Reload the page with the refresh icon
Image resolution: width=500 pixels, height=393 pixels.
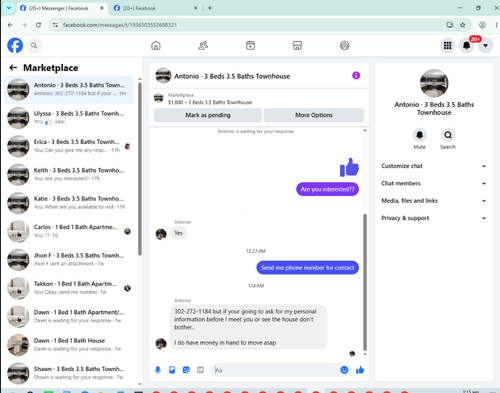[38, 25]
